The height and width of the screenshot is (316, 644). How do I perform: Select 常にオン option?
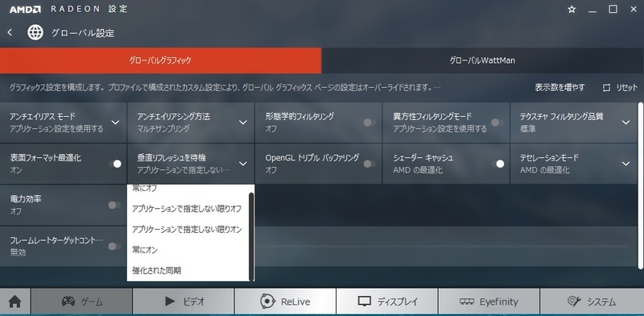coord(188,250)
